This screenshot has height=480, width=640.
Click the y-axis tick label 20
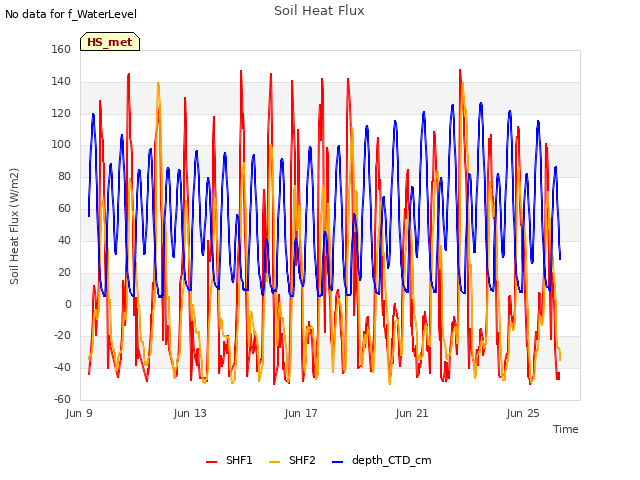point(64,272)
